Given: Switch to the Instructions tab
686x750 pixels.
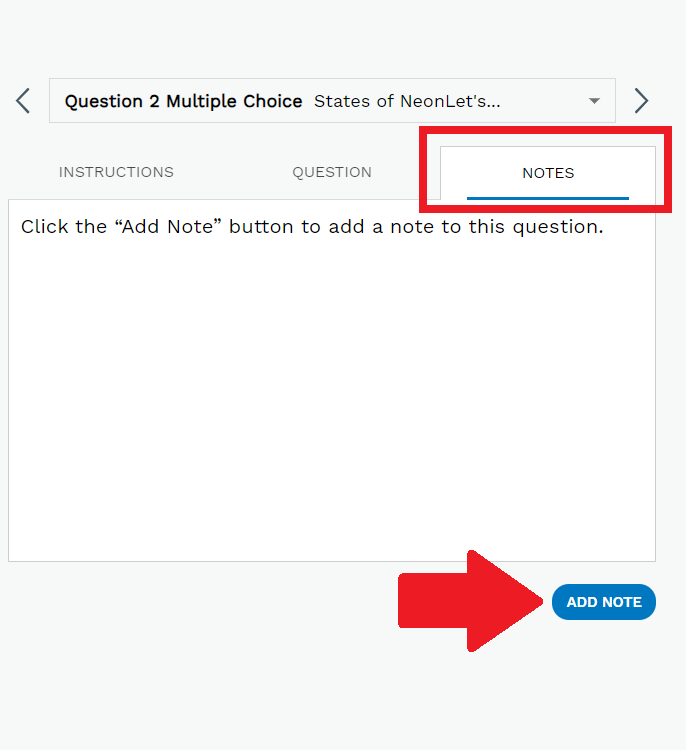Looking at the screenshot, I should pyautogui.click(x=116, y=172).
